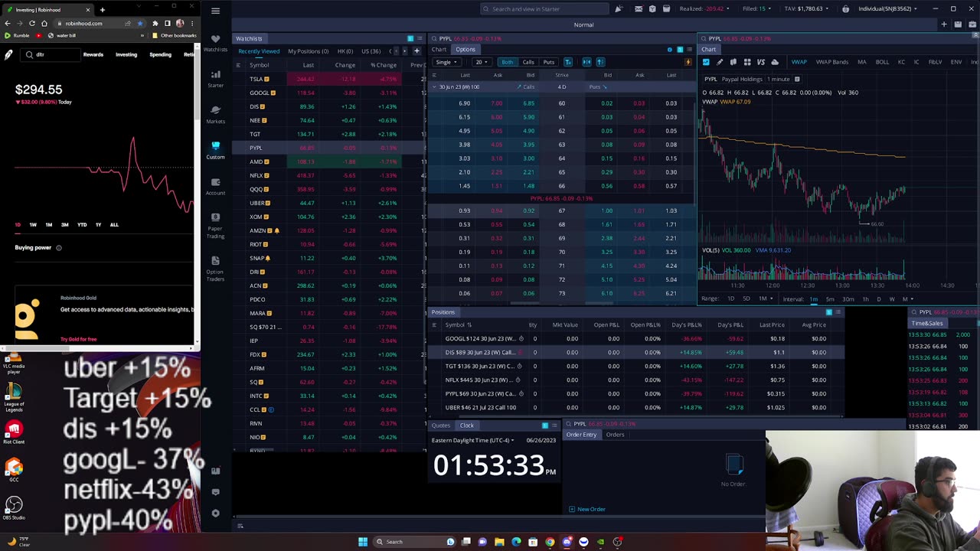980x551 pixels.
Task: Open Investing in Robinhood nav
Action: (126, 54)
